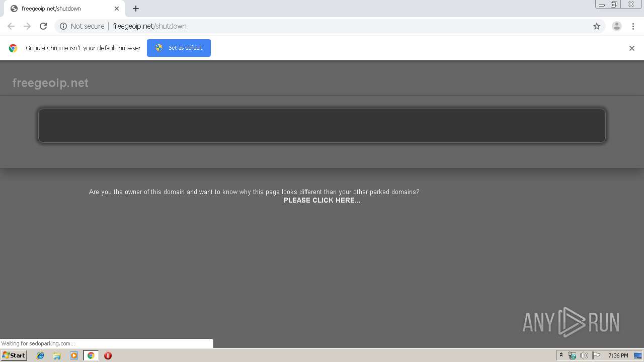Close the freegeoip.net/shutdown tab

coord(117,9)
